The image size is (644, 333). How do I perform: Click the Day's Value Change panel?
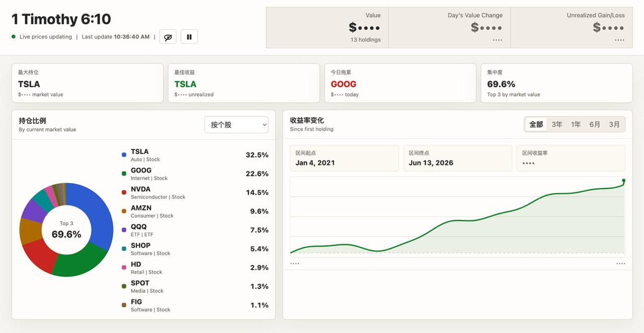(449, 27)
